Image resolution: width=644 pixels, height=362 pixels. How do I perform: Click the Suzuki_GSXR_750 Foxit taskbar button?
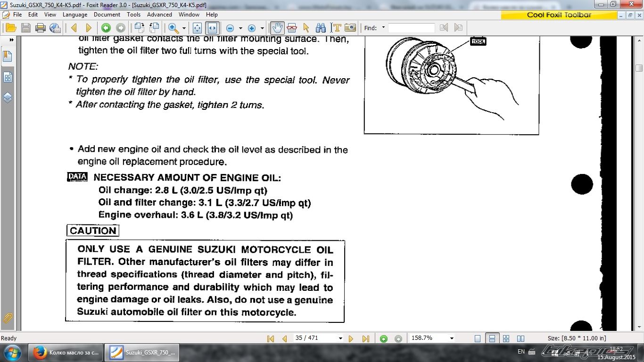pyautogui.click(x=141, y=352)
